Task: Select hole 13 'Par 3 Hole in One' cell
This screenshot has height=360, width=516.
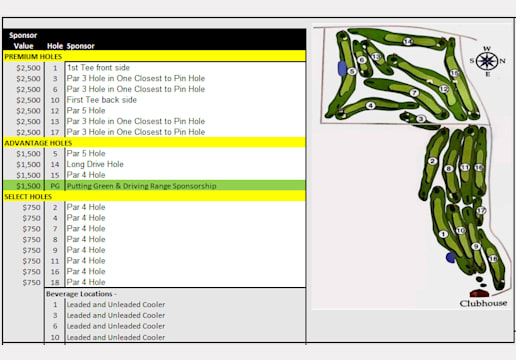Action: pyautogui.click(x=185, y=121)
